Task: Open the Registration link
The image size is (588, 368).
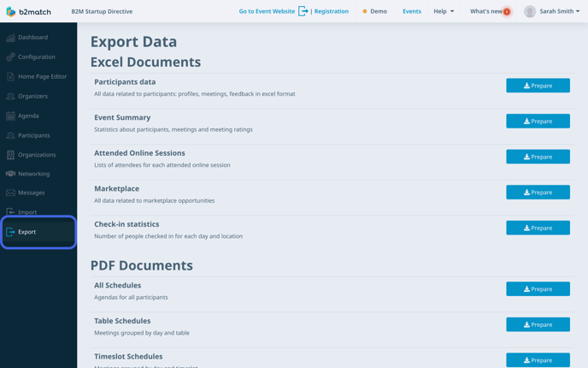Action: (x=332, y=11)
